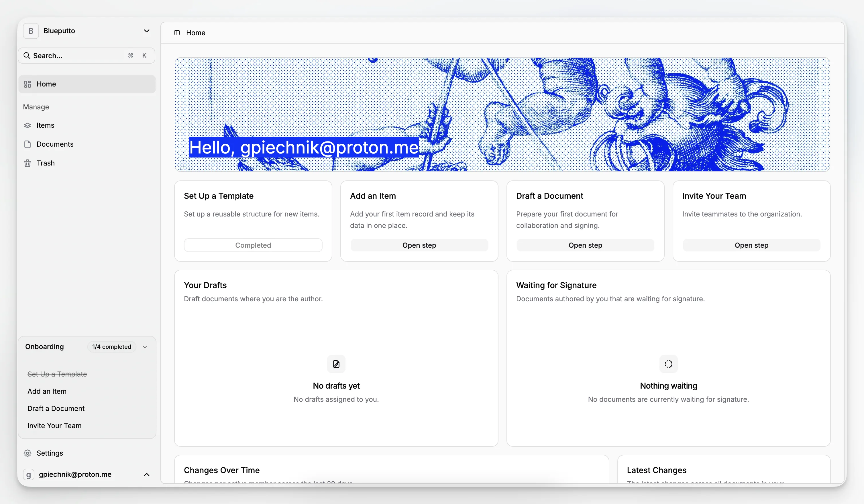The width and height of the screenshot is (864, 504).
Task: Click the Onboarding panel title
Action: (45, 347)
